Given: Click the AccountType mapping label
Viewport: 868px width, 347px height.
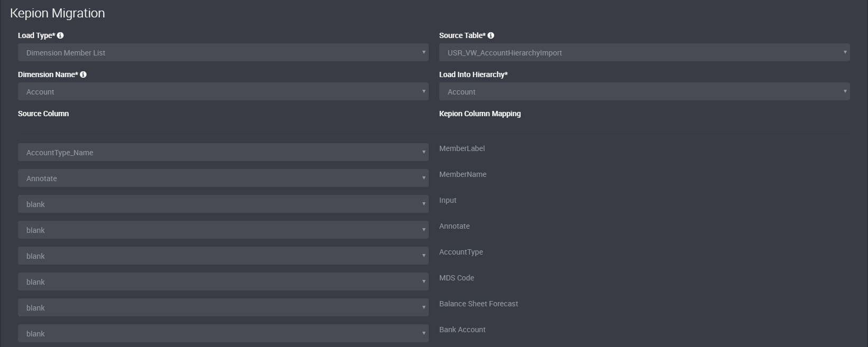Looking at the screenshot, I should point(461,252).
